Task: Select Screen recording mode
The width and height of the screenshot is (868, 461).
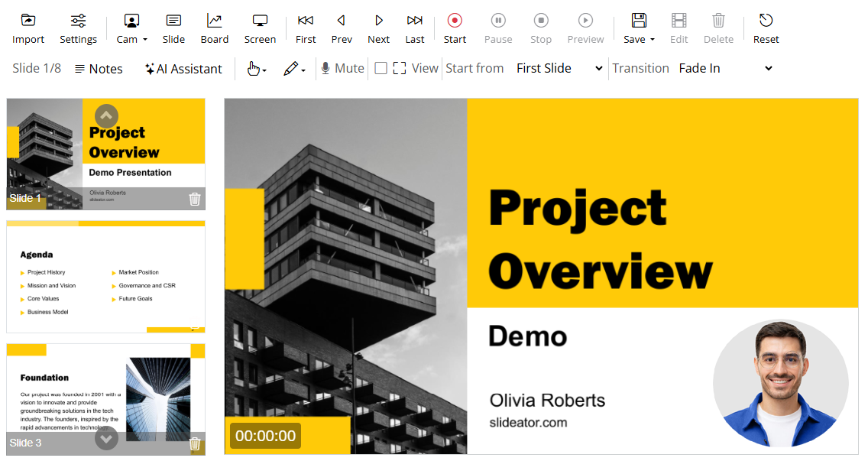Action: point(260,29)
